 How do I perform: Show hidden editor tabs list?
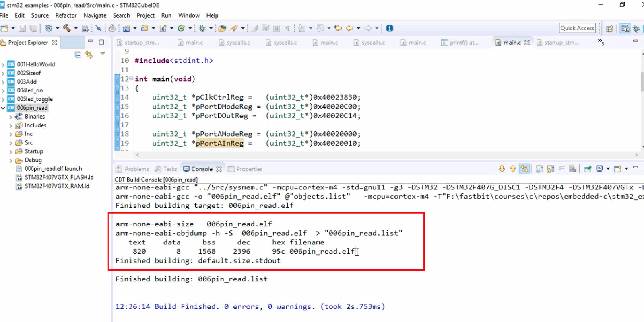click(601, 42)
